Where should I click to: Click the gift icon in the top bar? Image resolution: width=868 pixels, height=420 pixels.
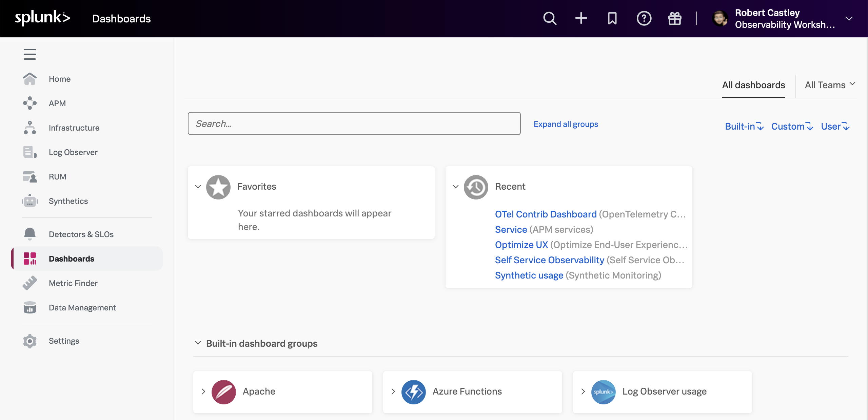coord(674,18)
